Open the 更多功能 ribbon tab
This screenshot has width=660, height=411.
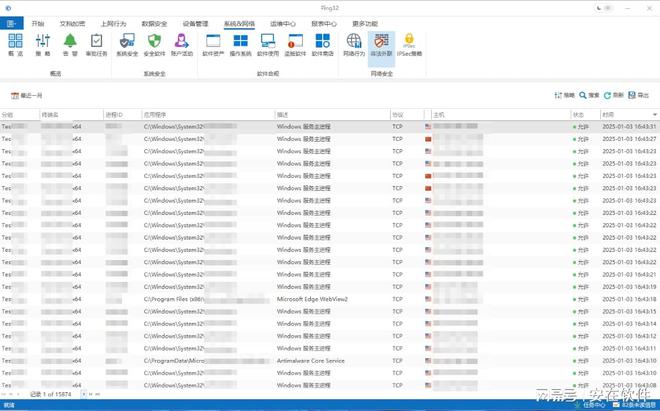point(365,23)
